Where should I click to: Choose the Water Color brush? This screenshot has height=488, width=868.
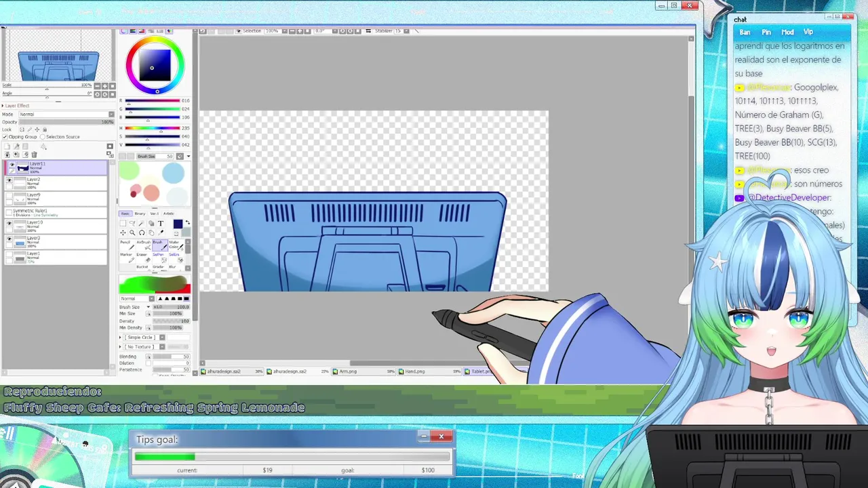pyautogui.click(x=176, y=245)
